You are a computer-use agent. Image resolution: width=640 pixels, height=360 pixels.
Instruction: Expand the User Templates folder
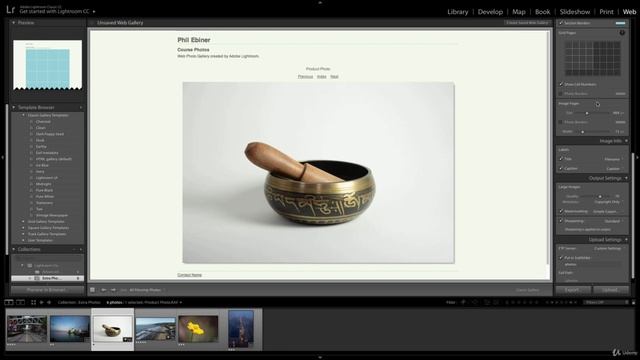23,240
